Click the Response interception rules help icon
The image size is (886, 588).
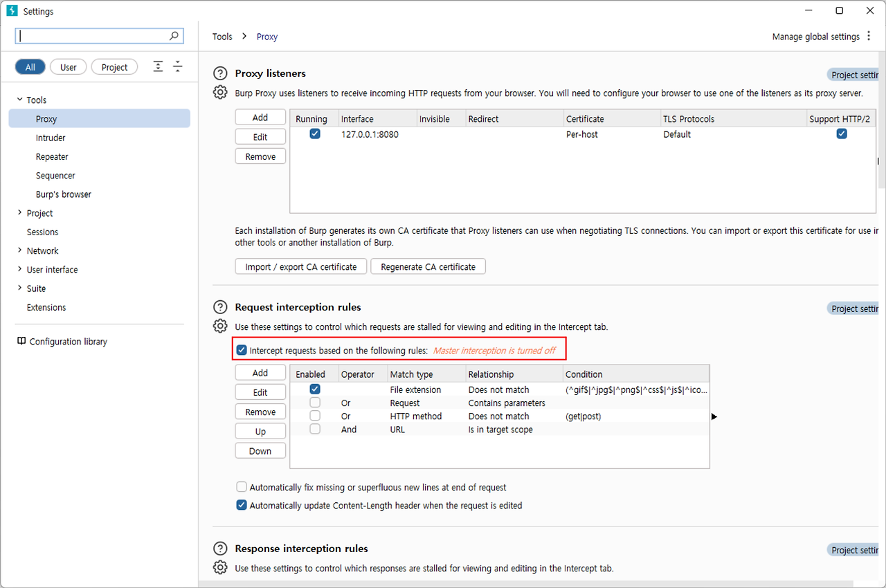pyautogui.click(x=220, y=549)
